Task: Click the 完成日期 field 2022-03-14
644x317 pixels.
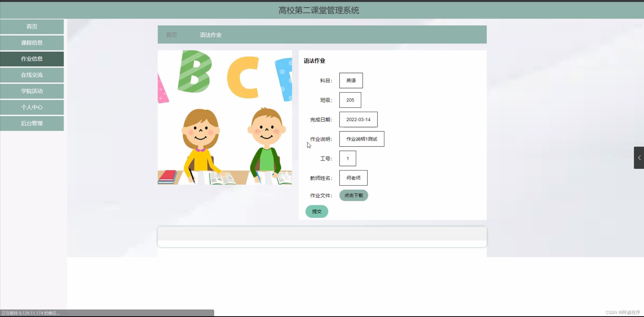Action: [x=358, y=119]
